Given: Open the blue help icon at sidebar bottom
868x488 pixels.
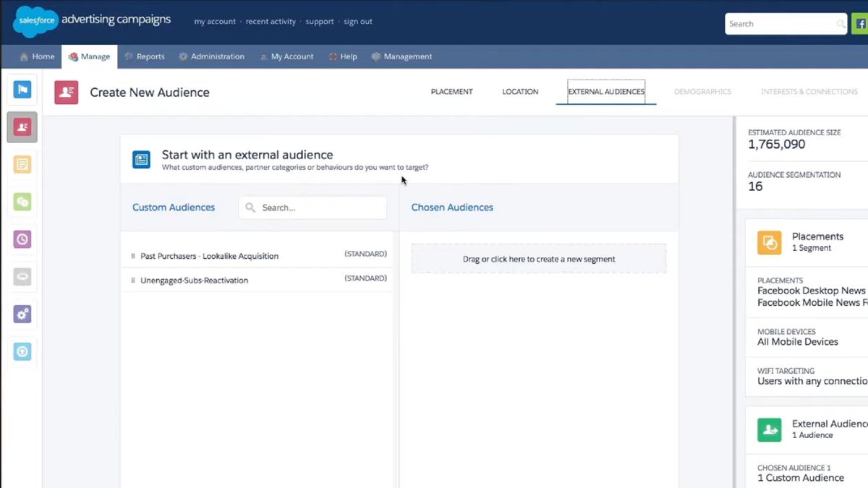Looking at the screenshot, I should (x=22, y=352).
